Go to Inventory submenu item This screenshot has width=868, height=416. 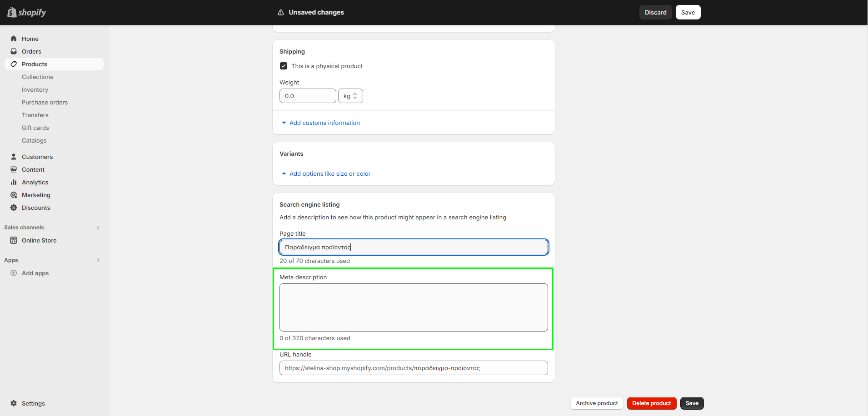pos(35,89)
